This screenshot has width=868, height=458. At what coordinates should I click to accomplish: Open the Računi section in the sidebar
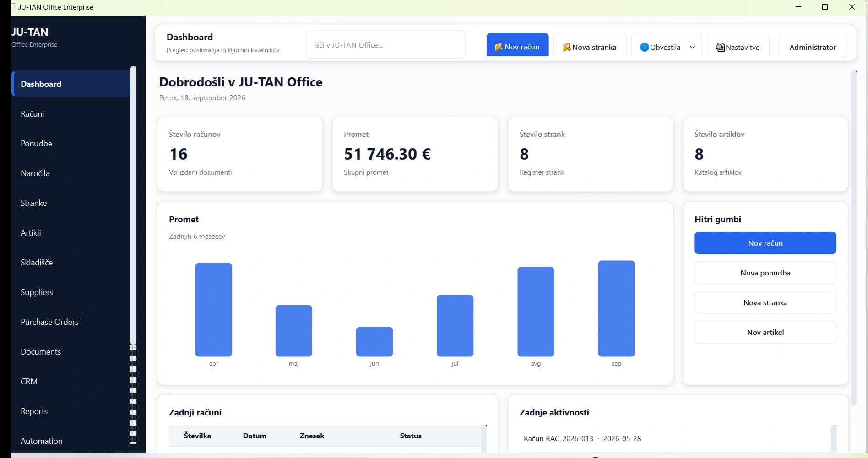tap(71, 113)
